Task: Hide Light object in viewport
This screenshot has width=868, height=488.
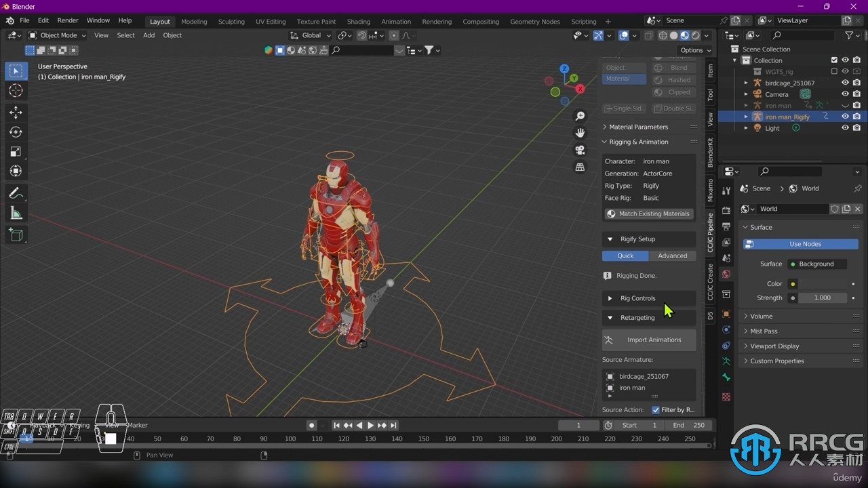Action: (x=845, y=128)
